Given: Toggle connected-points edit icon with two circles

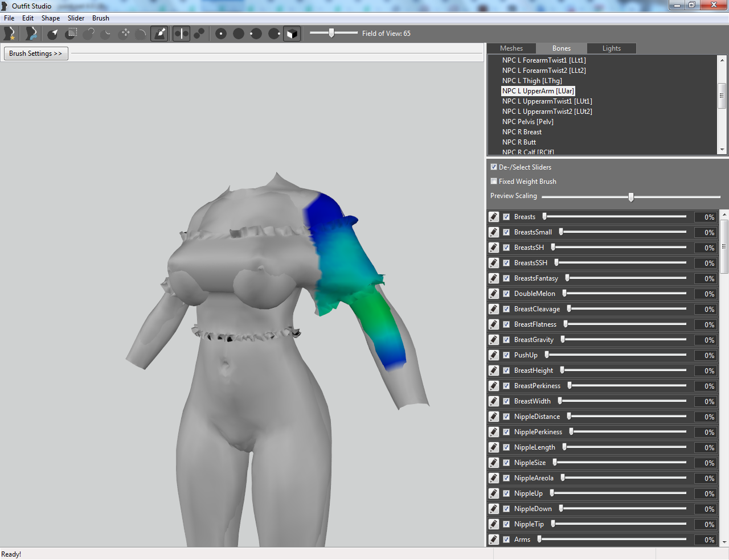Looking at the screenshot, I should [x=199, y=34].
